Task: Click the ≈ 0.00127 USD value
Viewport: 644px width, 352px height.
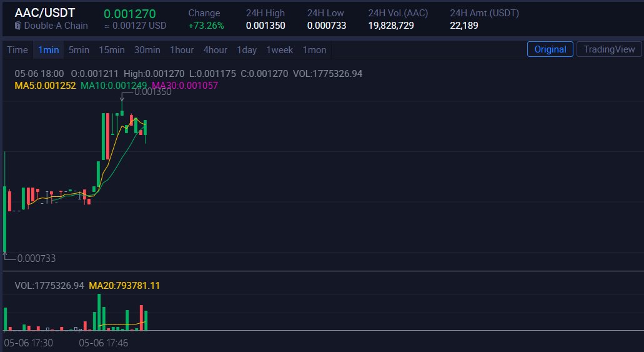Action: click(135, 26)
